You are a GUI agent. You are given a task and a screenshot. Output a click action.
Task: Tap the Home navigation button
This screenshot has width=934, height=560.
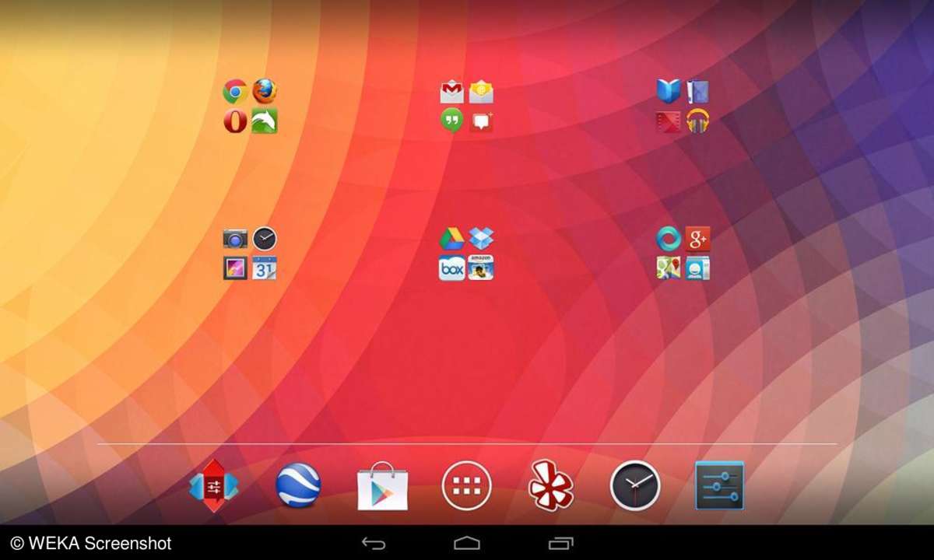tap(467, 543)
